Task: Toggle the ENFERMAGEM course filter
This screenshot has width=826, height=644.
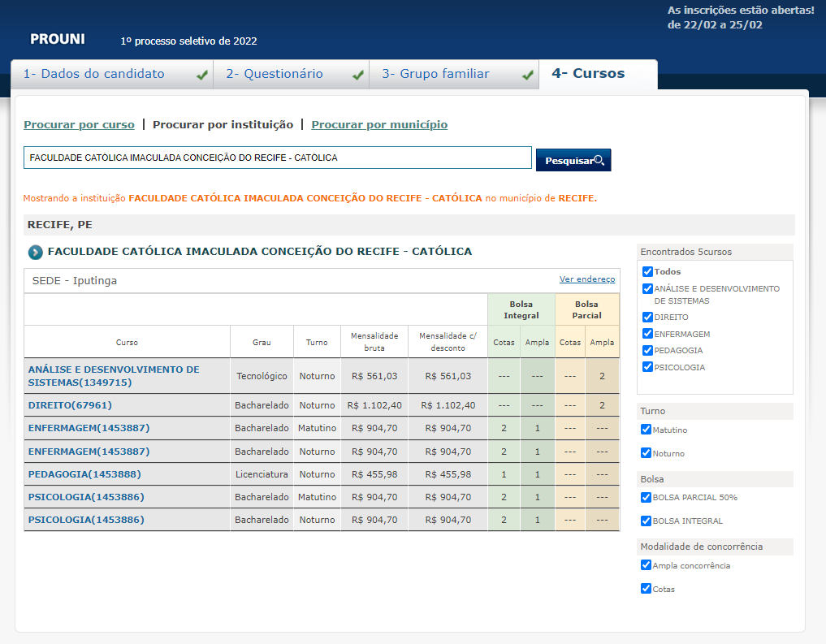Action: tap(647, 334)
